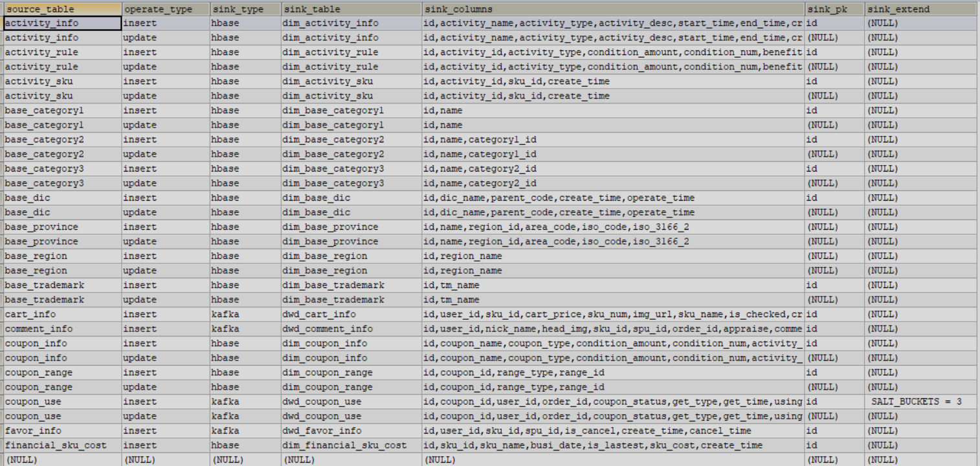
Task: Click the (NULL) source_table cell in last row
Action: point(21,460)
